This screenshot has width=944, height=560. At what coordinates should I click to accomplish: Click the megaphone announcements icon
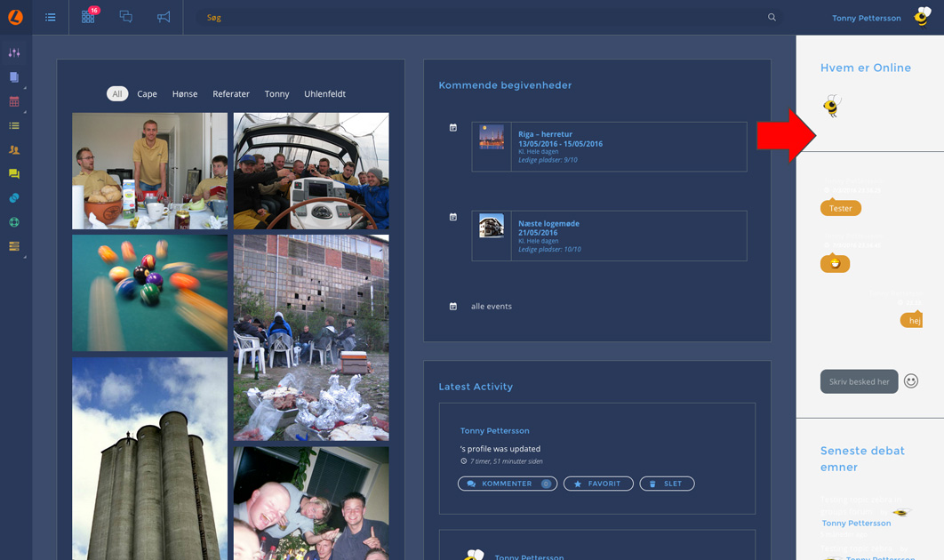click(164, 17)
